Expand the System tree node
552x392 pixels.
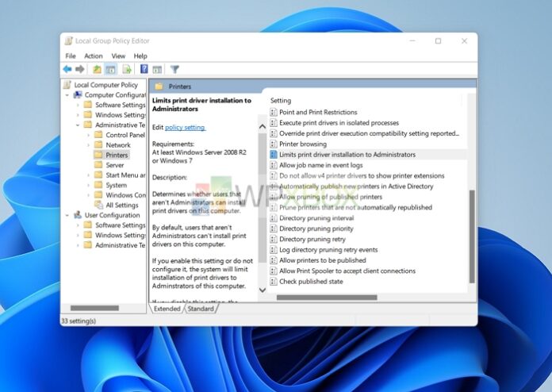[88, 185]
